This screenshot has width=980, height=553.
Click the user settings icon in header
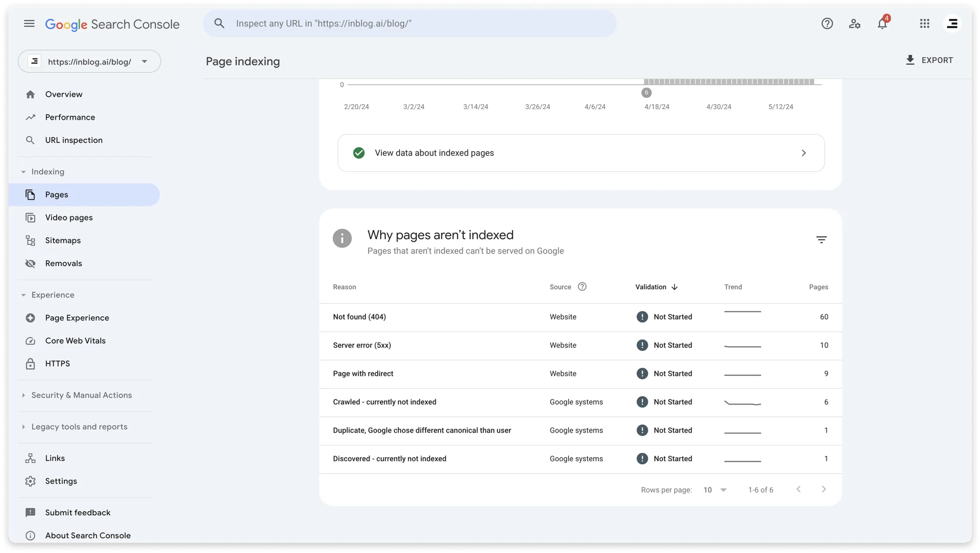pos(854,23)
